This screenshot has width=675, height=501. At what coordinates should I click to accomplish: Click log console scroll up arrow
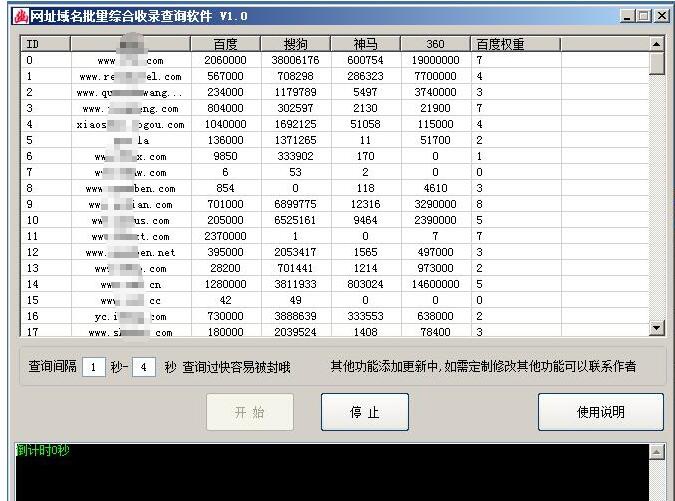(x=657, y=452)
